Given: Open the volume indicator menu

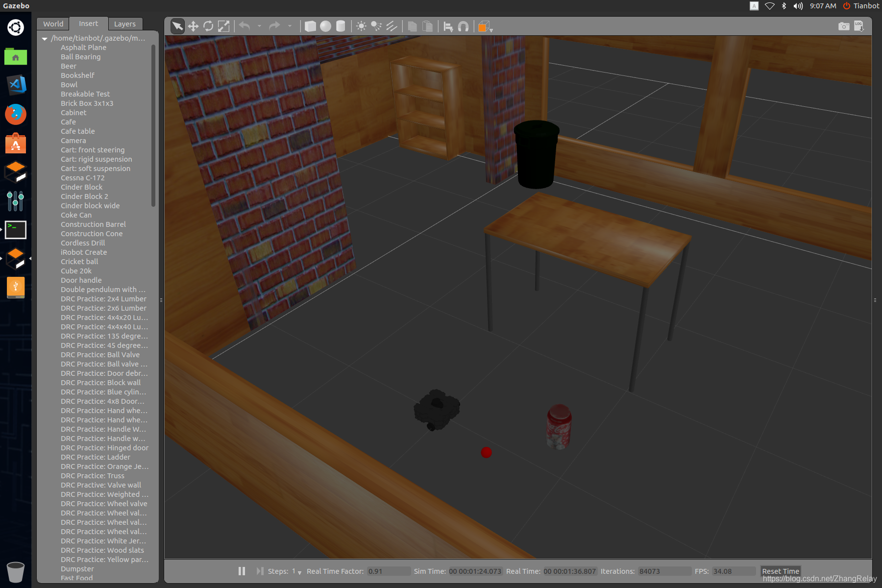Looking at the screenshot, I should [798, 6].
